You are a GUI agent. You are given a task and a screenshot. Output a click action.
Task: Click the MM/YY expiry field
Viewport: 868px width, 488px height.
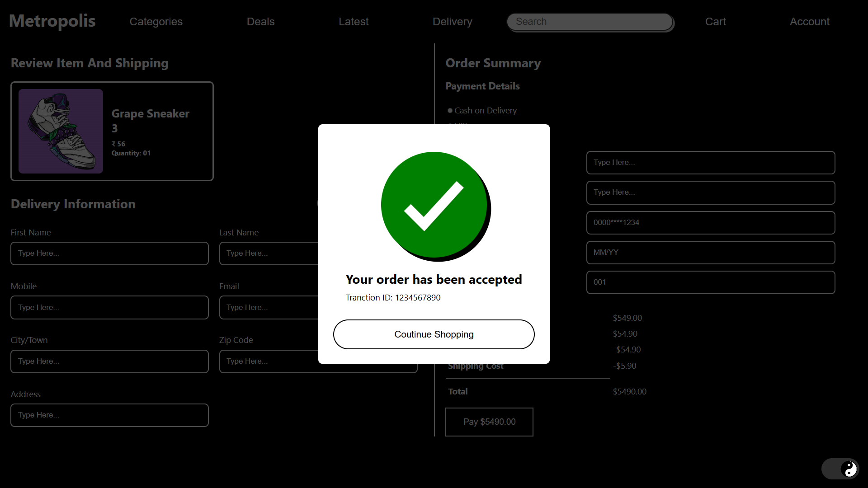(710, 253)
